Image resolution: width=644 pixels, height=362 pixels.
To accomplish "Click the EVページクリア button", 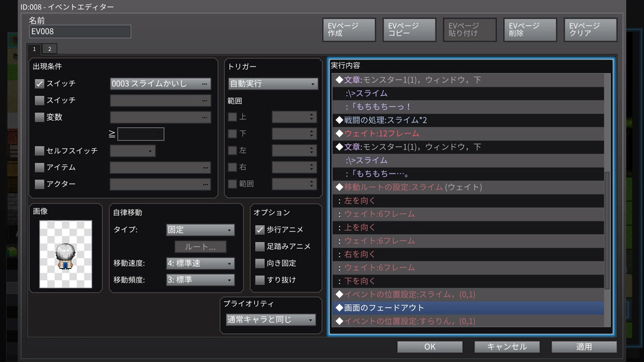I will tap(590, 29).
